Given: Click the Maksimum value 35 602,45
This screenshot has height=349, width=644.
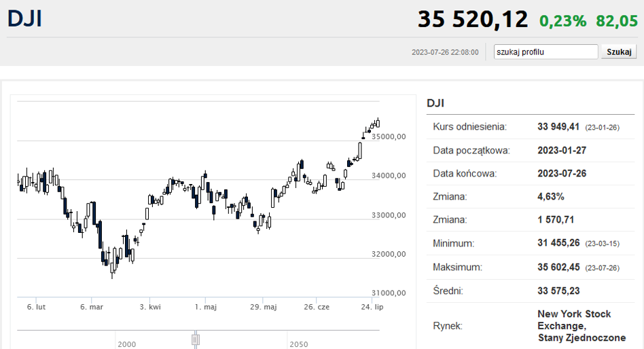Looking at the screenshot, I should coord(558,268).
